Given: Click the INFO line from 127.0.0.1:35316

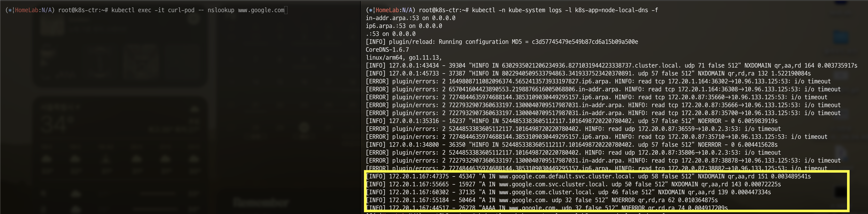Looking at the screenshot, I should click(572, 121).
